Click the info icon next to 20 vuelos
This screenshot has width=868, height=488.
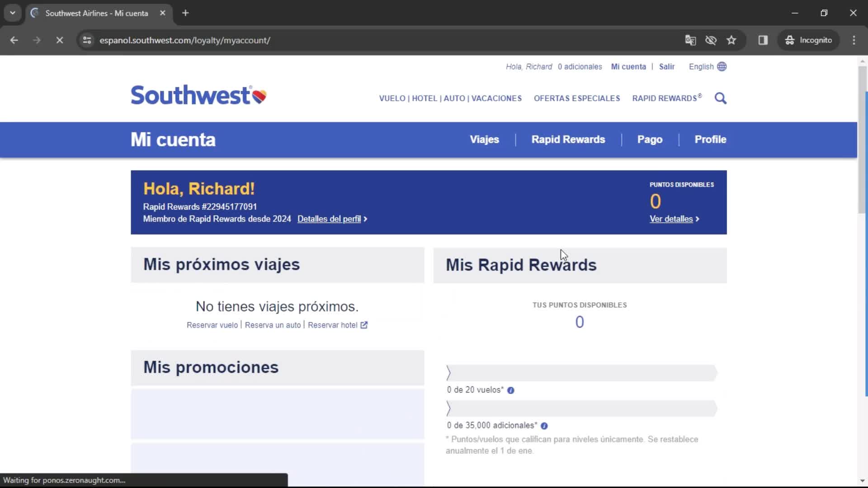(x=511, y=389)
